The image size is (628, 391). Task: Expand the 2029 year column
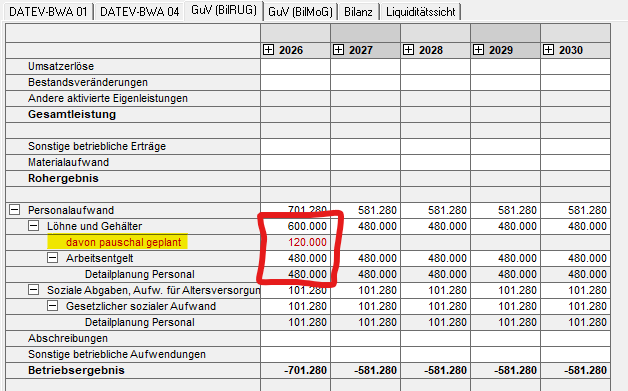click(x=479, y=50)
